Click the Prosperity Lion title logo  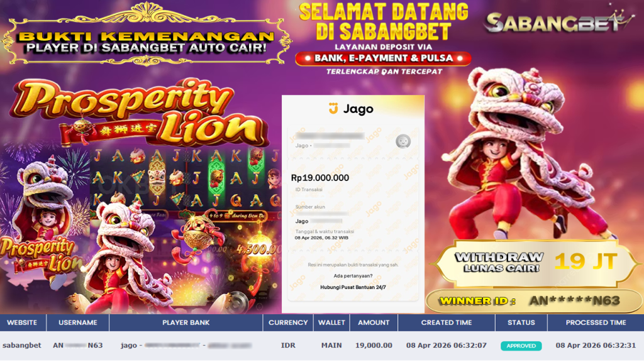tap(138, 112)
